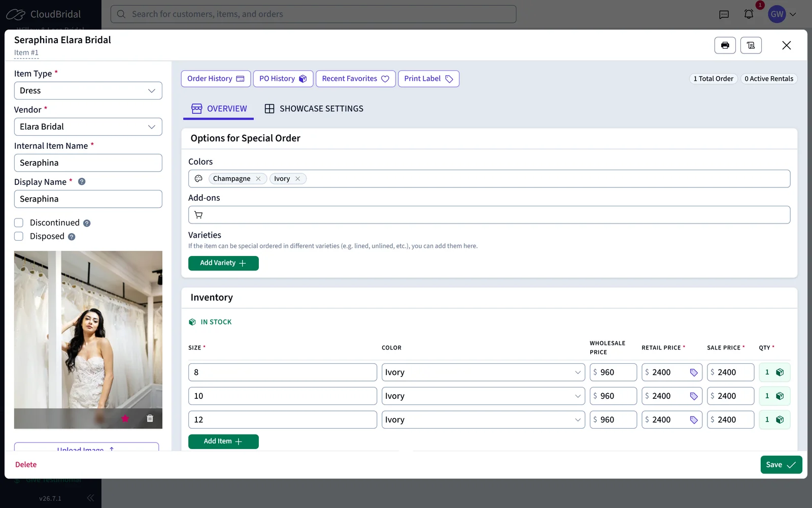The image size is (812, 508).
Task: Open PO History
Action: pyautogui.click(x=283, y=79)
